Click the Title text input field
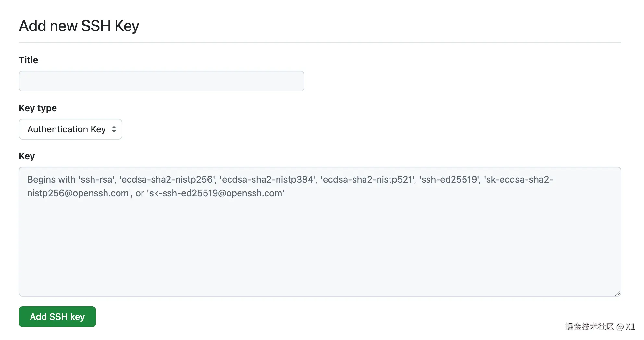This screenshot has width=644, height=340. pyautogui.click(x=161, y=81)
